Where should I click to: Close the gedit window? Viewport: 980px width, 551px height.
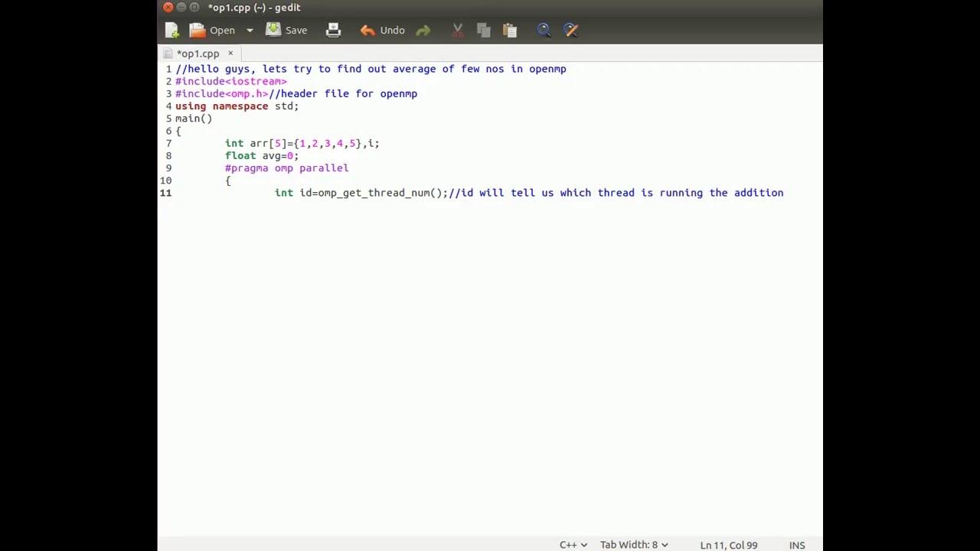coord(168,8)
